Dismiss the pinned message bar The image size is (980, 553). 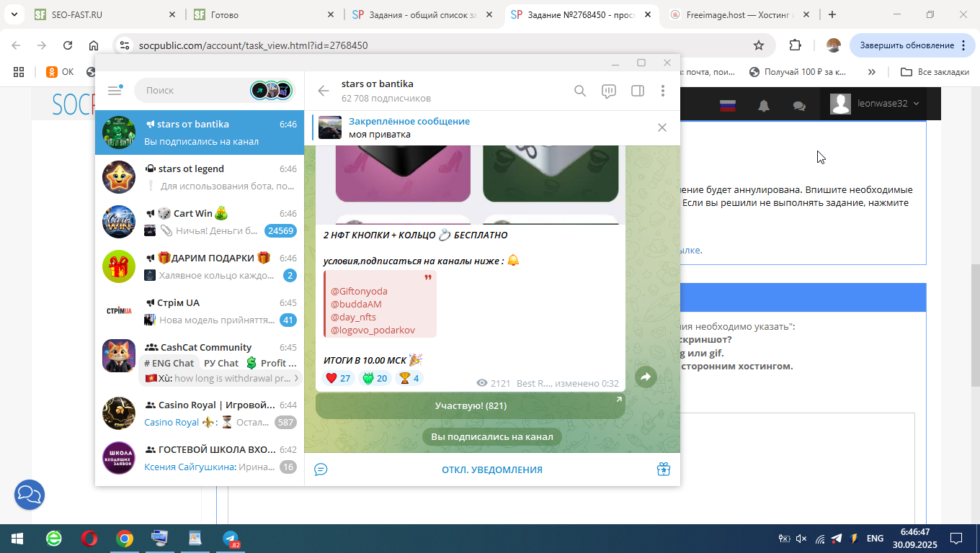click(662, 127)
